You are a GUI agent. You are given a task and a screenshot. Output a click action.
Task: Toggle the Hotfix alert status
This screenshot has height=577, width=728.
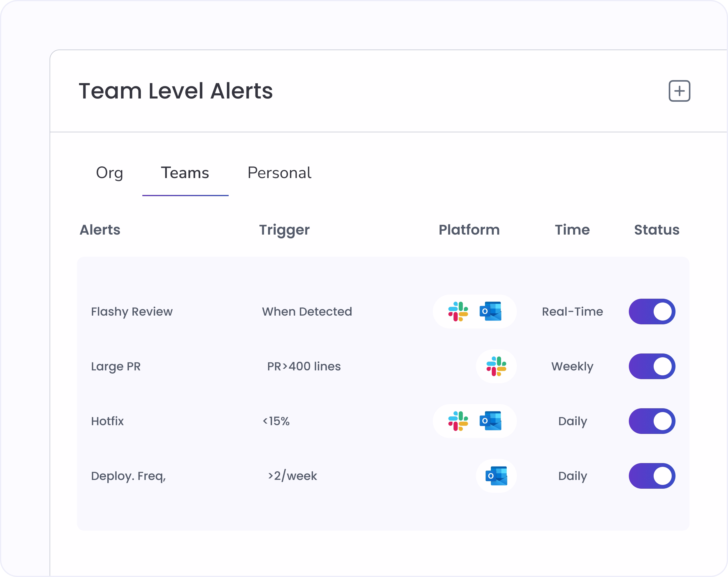point(652,421)
